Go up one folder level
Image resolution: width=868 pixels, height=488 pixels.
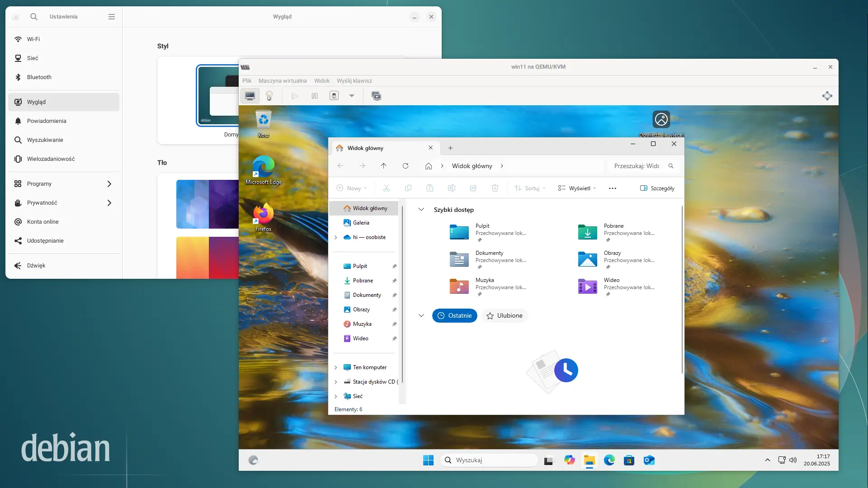pyautogui.click(x=384, y=166)
